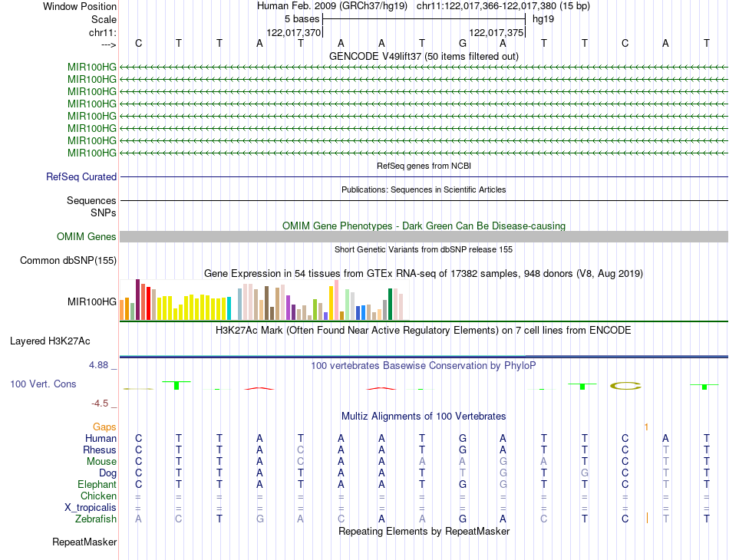Viewport: 729px width, 560px height.
Task: Open the GENCODE V49lift37 track title
Action: (x=424, y=56)
